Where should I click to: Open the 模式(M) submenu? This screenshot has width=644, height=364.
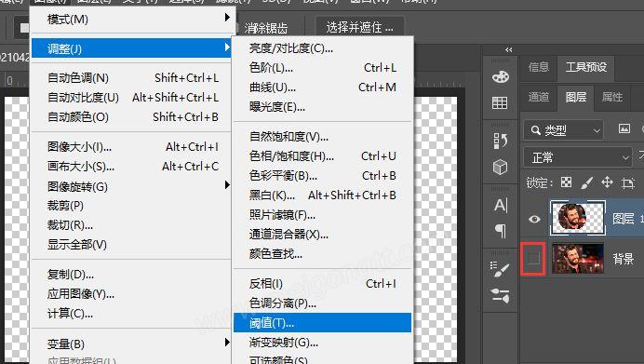coord(131,19)
